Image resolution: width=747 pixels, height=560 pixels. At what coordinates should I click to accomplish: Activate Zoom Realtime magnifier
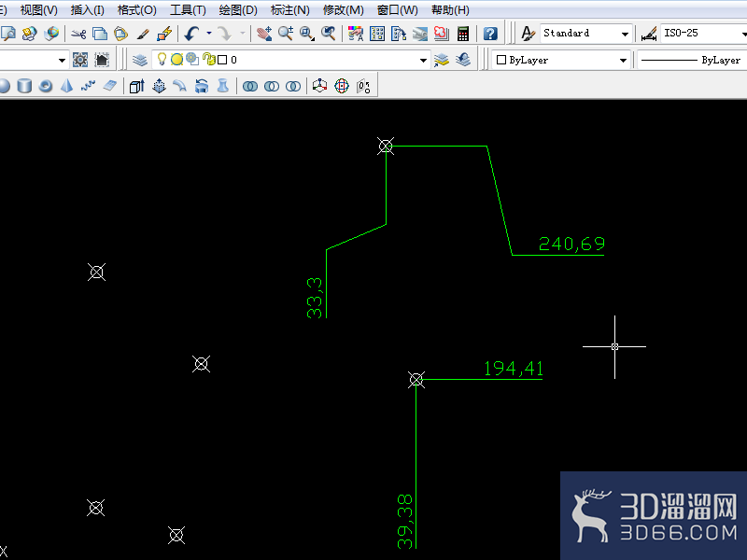pos(286,34)
